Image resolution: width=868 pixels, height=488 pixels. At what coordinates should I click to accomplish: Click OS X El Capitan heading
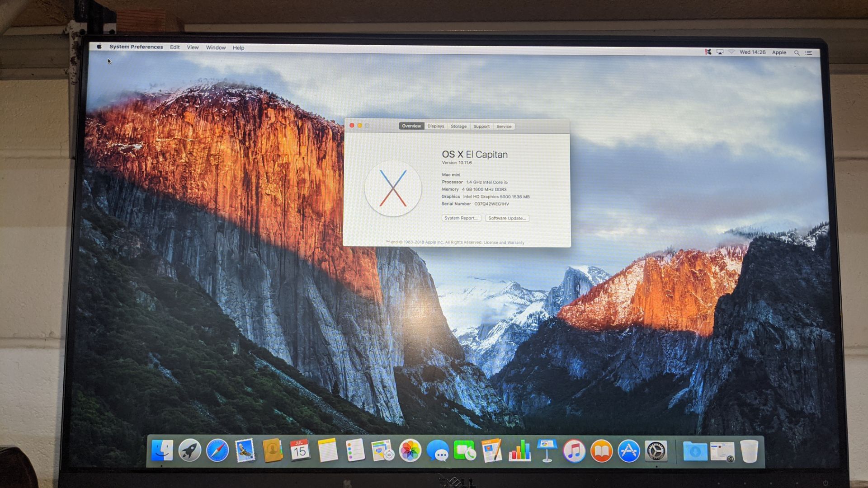coord(475,155)
